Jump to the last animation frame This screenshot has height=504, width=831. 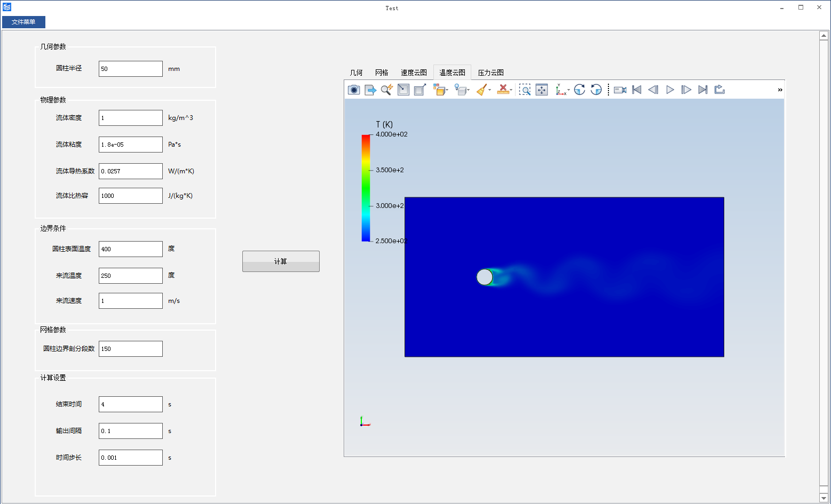pos(703,90)
